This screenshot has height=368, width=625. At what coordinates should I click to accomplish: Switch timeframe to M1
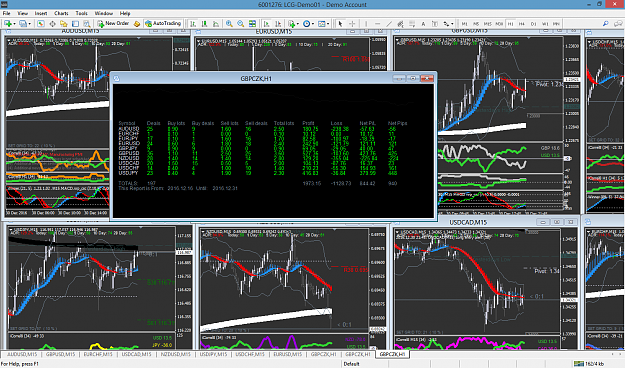464,24
